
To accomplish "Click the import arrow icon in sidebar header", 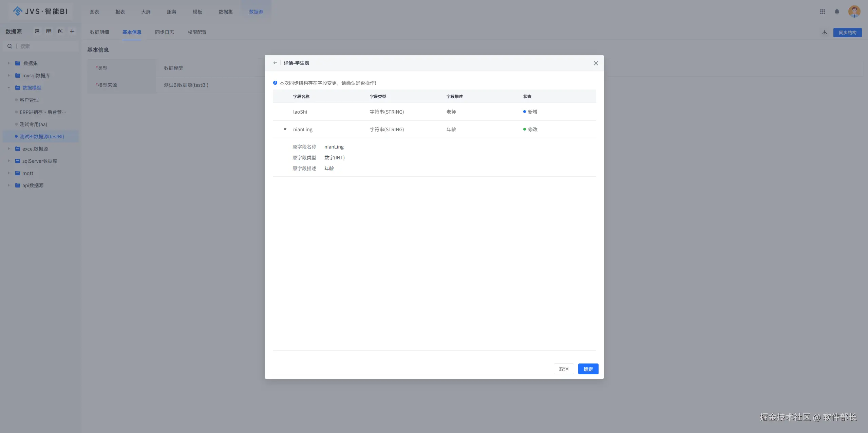I will pos(60,31).
